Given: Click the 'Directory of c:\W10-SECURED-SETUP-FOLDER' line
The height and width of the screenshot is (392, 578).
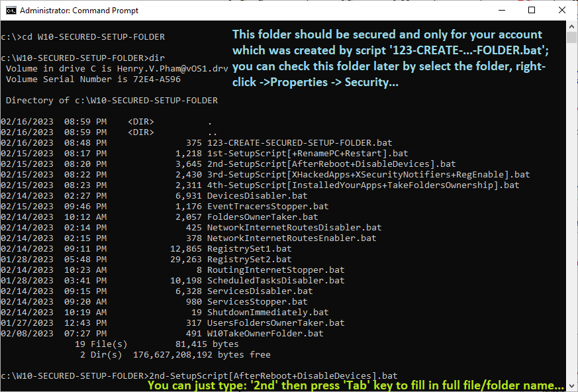Looking at the screenshot, I should tap(112, 100).
